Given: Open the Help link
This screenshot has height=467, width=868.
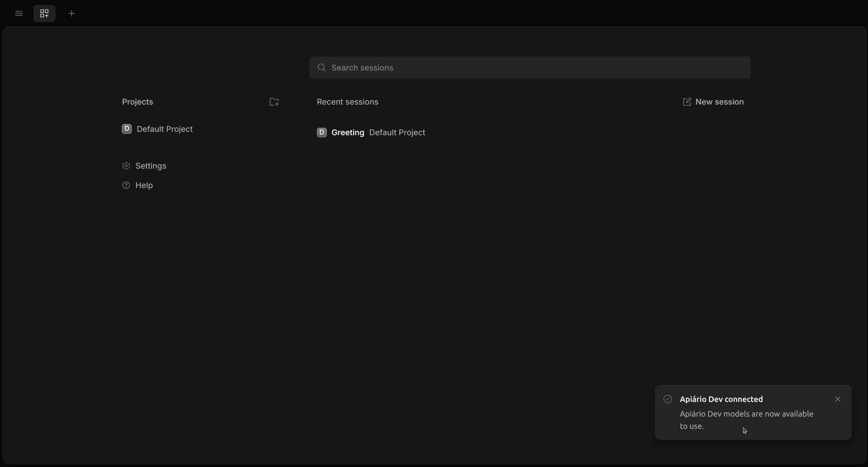Looking at the screenshot, I should pos(138,185).
